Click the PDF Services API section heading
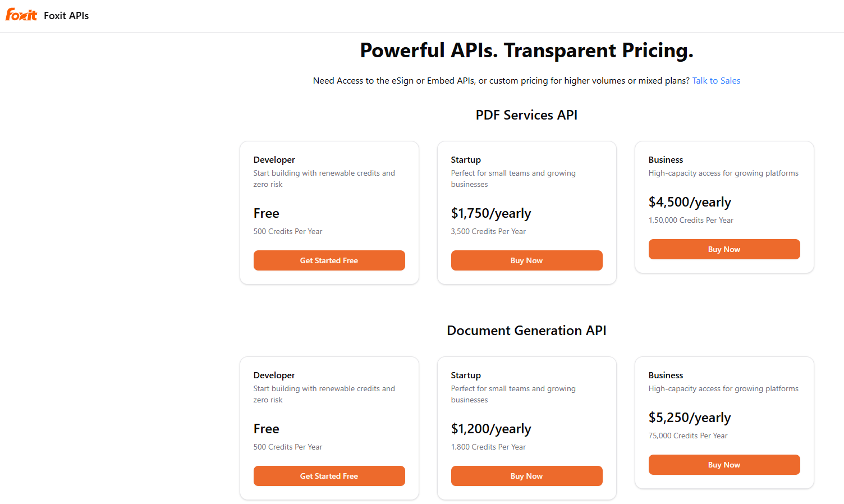This screenshot has height=504, width=844. (x=526, y=114)
